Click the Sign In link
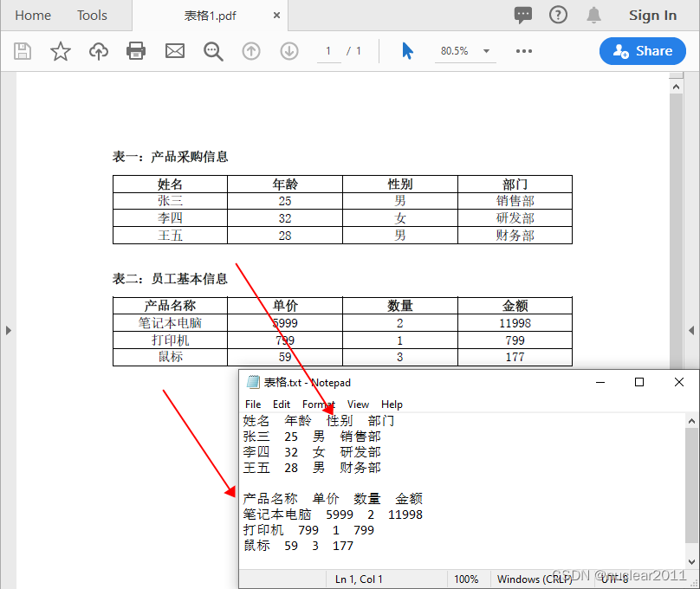This screenshot has height=589, width=700. pos(652,15)
